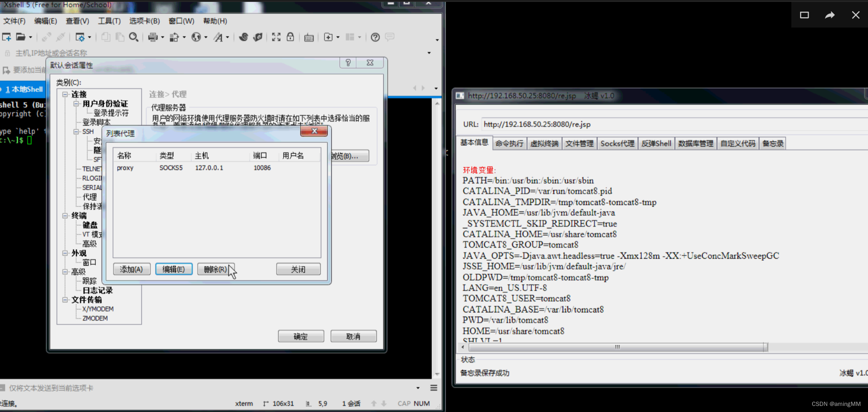Click the 取消 button in session properties

[353, 336]
